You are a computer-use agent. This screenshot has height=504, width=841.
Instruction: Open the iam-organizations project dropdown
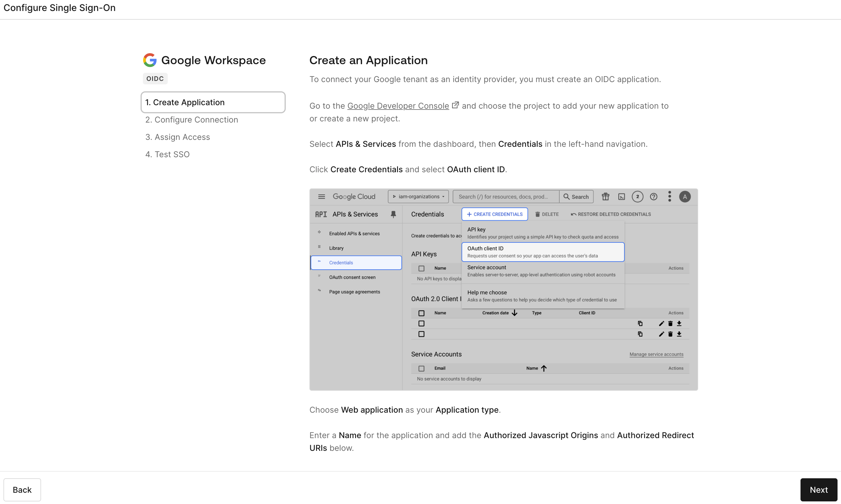(x=418, y=197)
